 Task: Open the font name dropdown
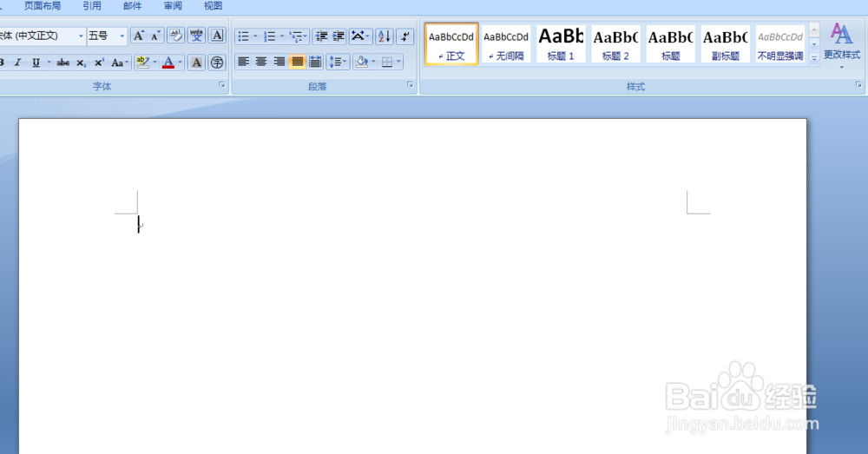click(81, 36)
